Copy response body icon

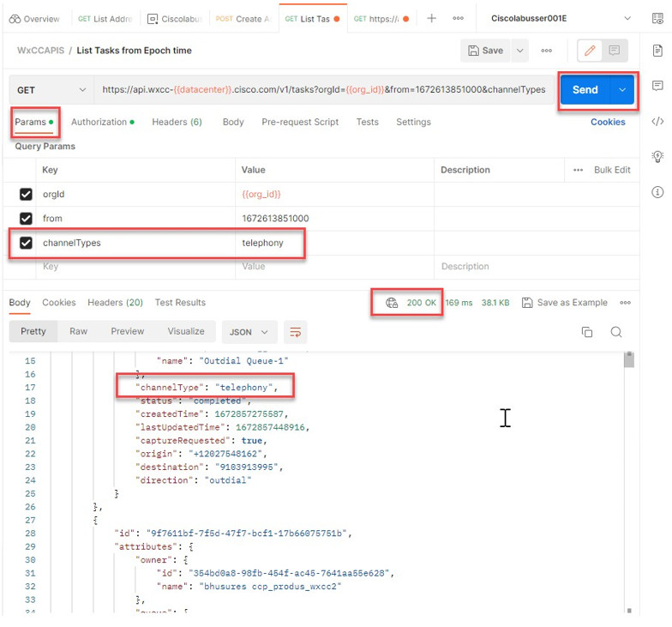(586, 332)
